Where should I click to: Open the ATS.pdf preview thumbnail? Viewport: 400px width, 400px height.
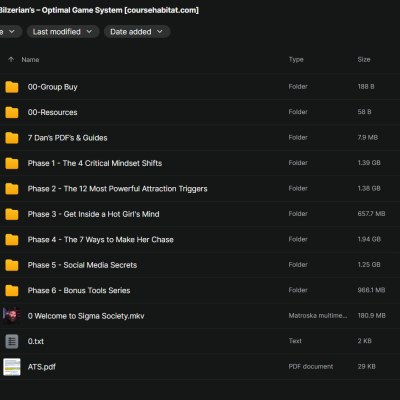(12, 367)
